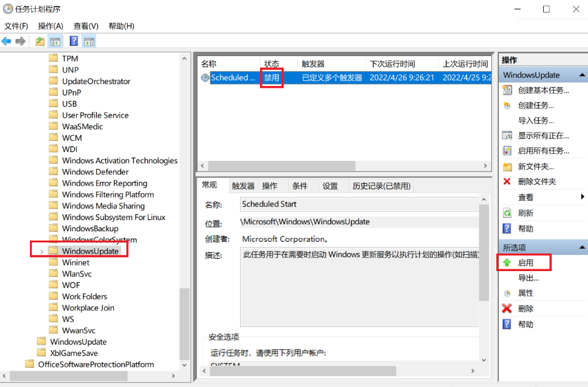588x387 pixels.
Task: Expand the WindowsUpdate tree node chevron
Action: tap(42, 251)
